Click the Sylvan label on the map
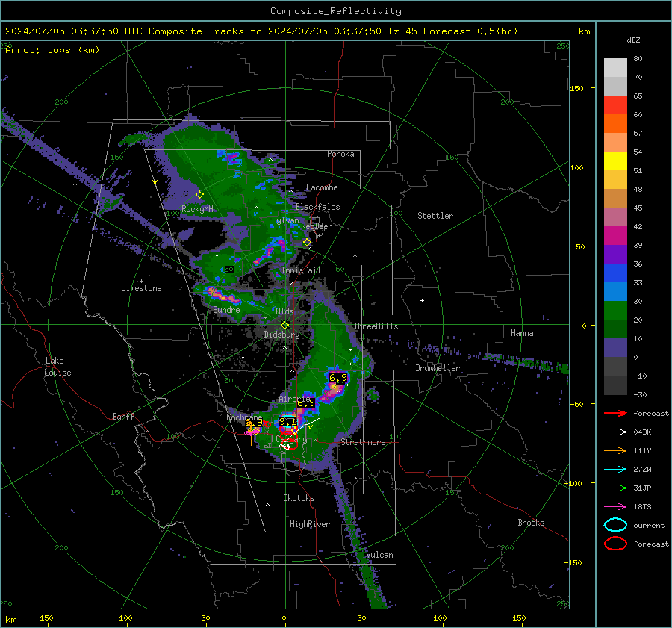The image size is (672, 628). coord(285,220)
